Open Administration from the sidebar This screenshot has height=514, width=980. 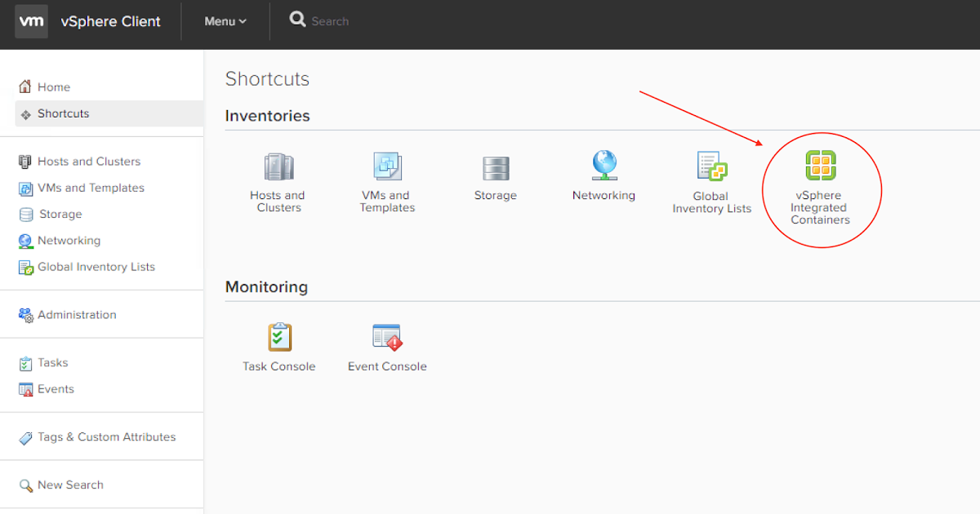(77, 315)
